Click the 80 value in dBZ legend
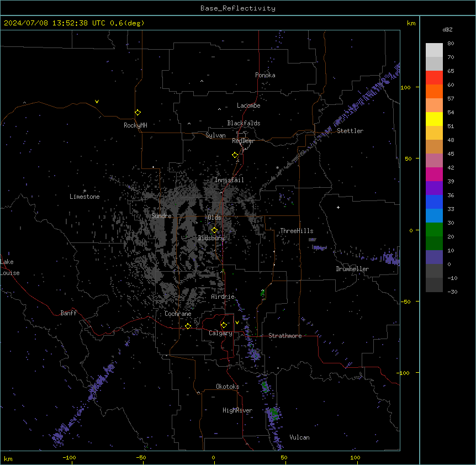Screen dimensions: 476x465 point(451,44)
